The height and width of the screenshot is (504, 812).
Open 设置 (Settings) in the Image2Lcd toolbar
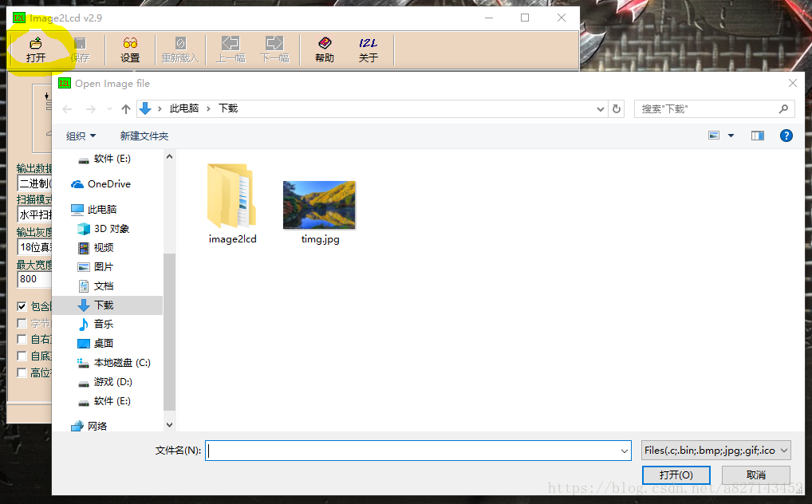(x=130, y=49)
